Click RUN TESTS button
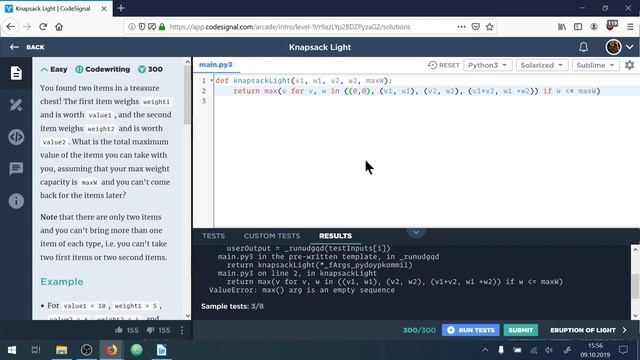 [471, 330]
